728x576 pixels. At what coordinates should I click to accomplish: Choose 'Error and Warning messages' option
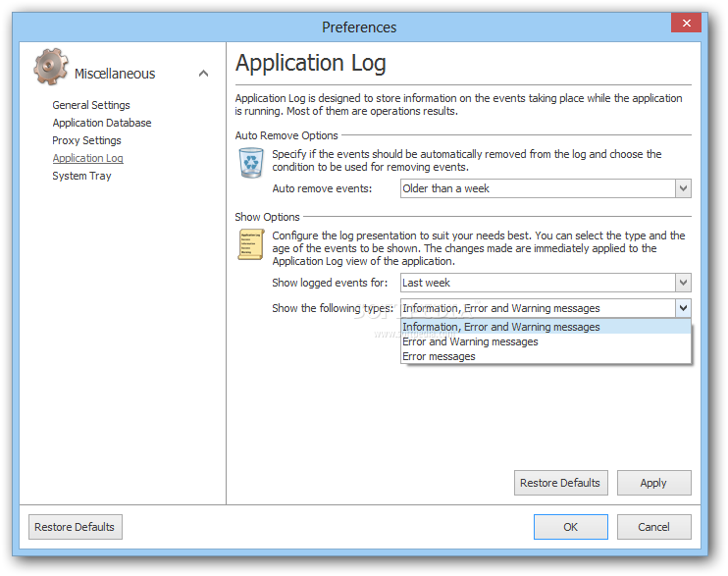546,341
